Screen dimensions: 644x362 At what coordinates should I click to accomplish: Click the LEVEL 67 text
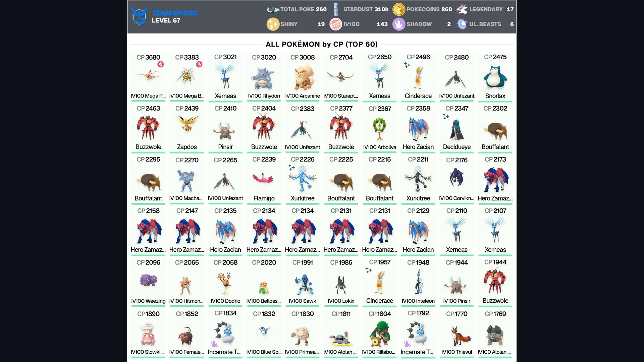point(166,20)
